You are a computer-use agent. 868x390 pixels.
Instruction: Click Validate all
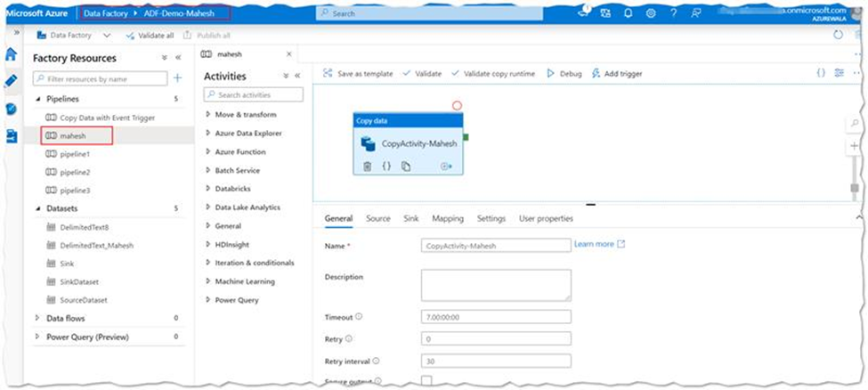pyautogui.click(x=150, y=35)
